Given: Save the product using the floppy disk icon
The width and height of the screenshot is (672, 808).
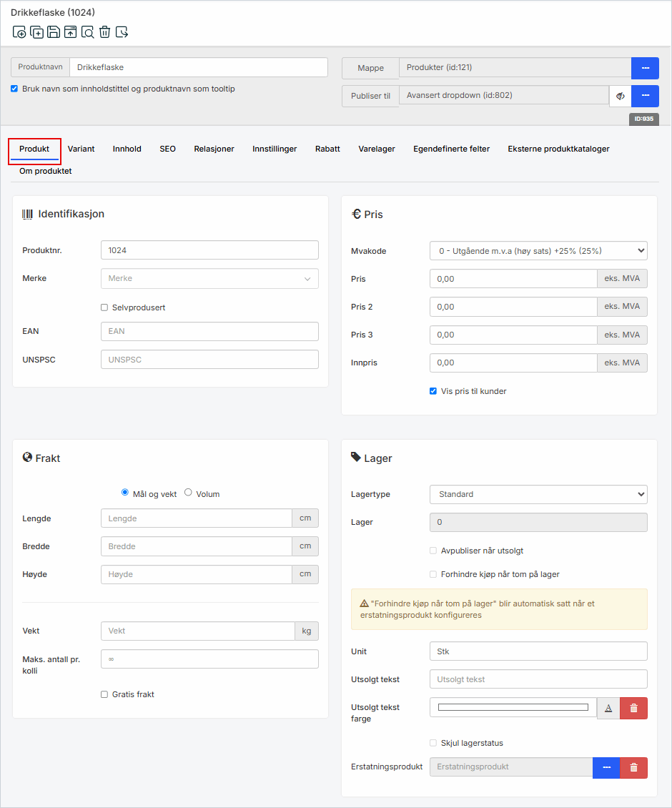Looking at the screenshot, I should pyautogui.click(x=54, y=32).
